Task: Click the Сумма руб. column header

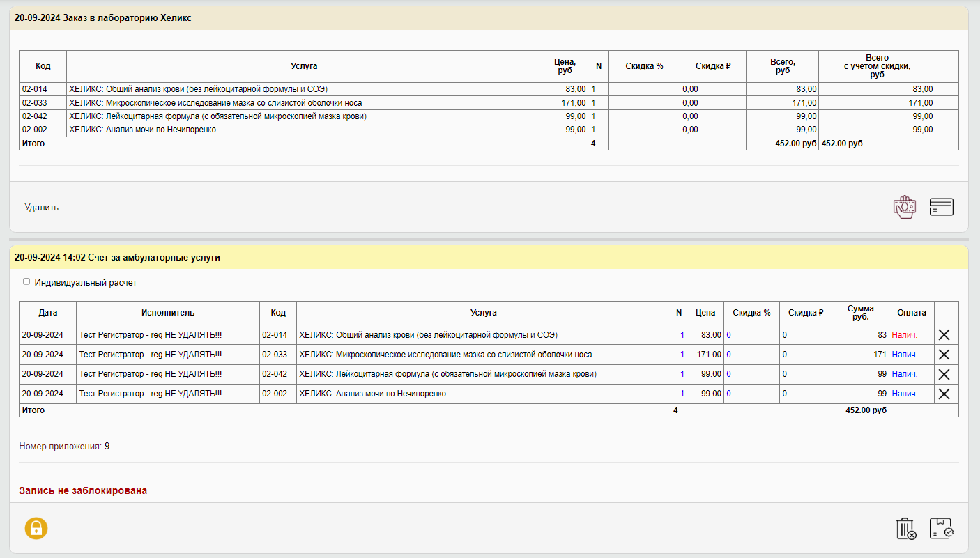Action: (861, 313)
